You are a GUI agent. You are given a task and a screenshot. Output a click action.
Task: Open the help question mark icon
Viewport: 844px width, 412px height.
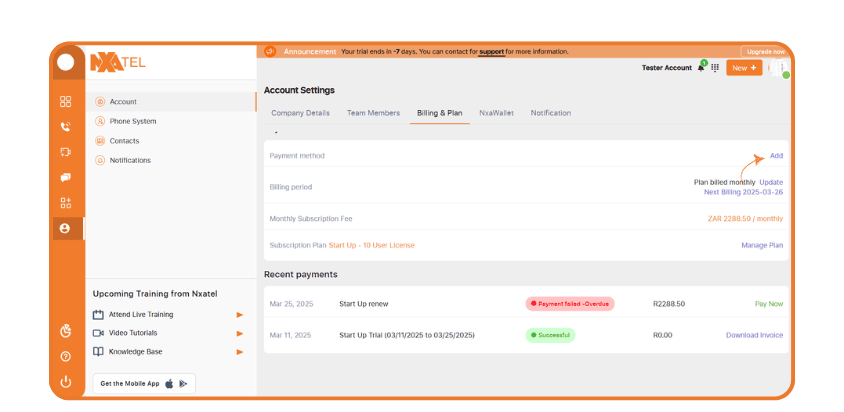(x=66, y=357)
